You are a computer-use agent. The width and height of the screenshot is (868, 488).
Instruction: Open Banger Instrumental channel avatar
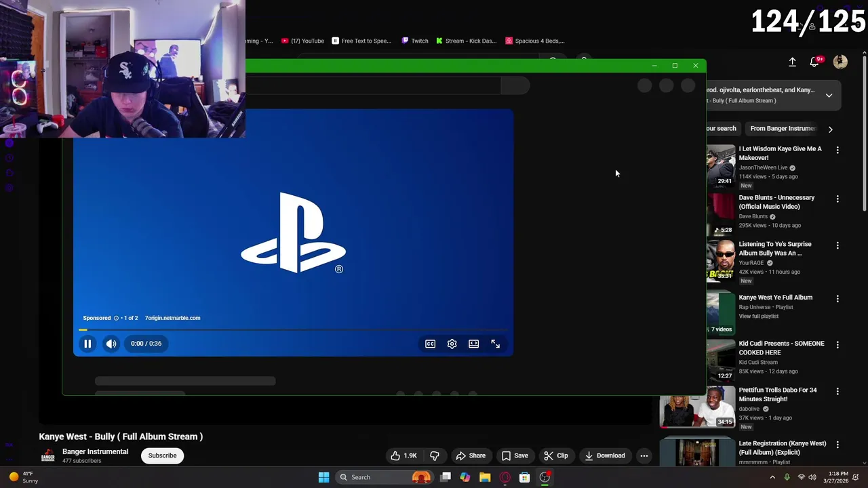(48, 456)
